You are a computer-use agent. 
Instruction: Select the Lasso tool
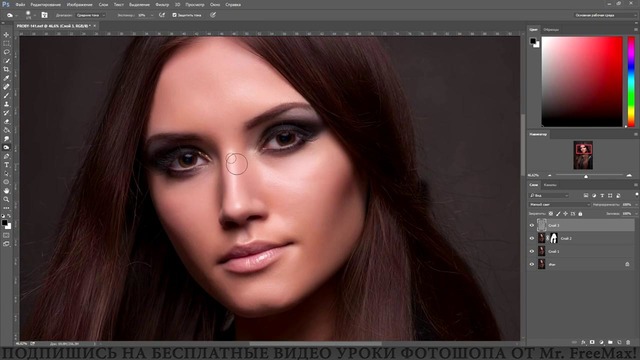click(6, 52)
